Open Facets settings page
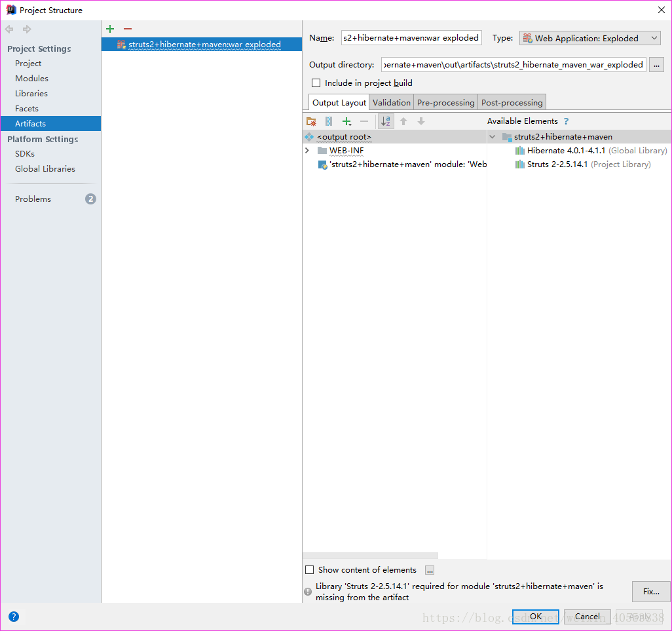The width and height of the screenshot is (672, 631). coord(27,109)
